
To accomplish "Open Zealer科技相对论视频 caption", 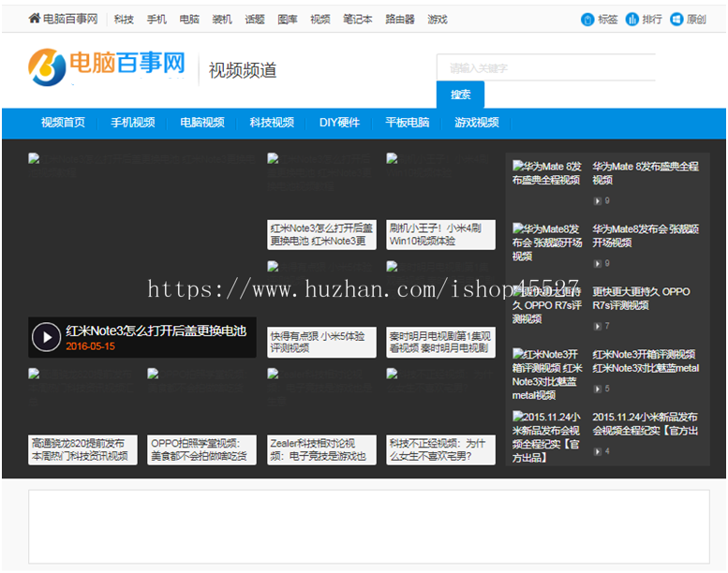I will coord(321,450).
